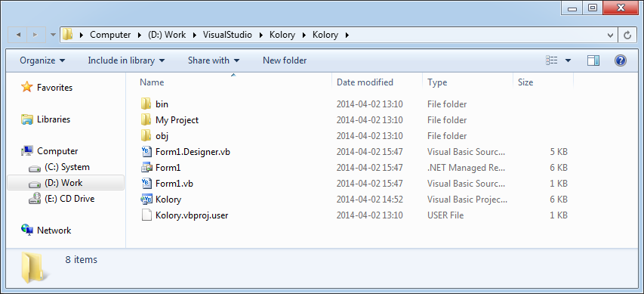
Task: Click the Back navigation arrow
Action: (x=18, y=35)
